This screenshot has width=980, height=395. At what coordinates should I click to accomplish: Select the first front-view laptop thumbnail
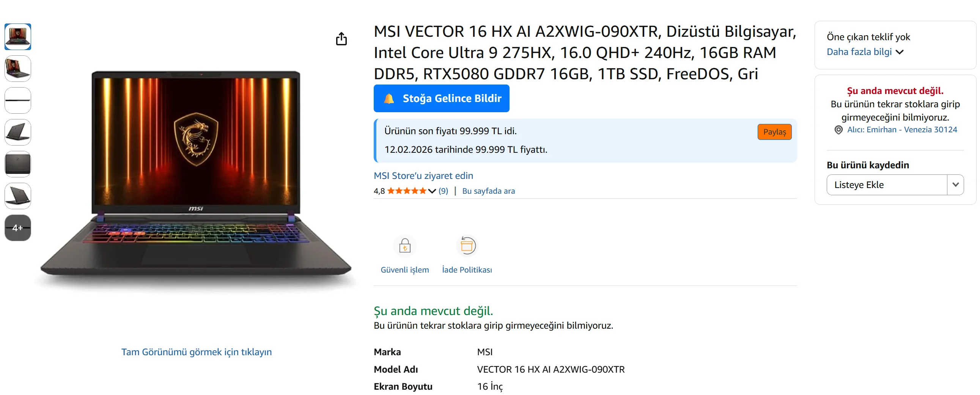pos(17,37)
